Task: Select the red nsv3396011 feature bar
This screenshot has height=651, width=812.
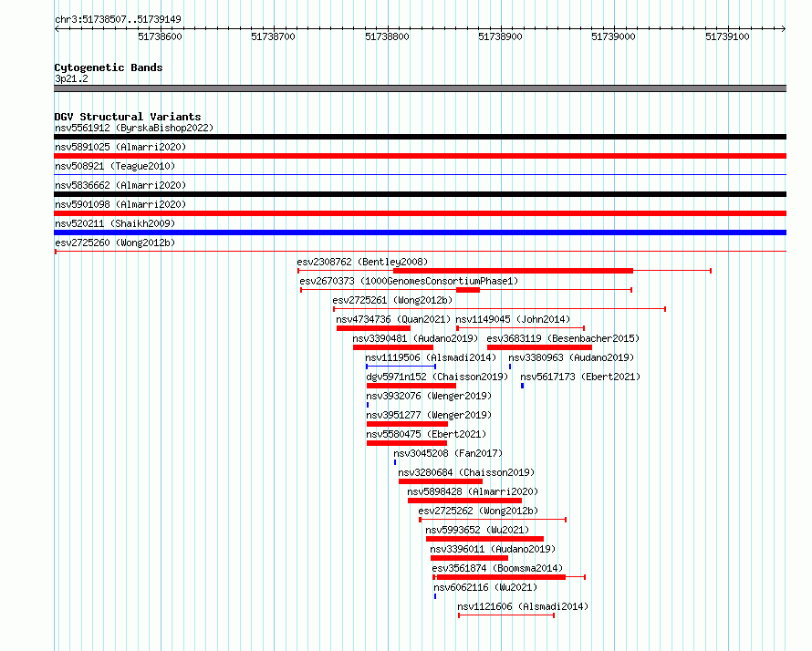Action: coord(469,558)
